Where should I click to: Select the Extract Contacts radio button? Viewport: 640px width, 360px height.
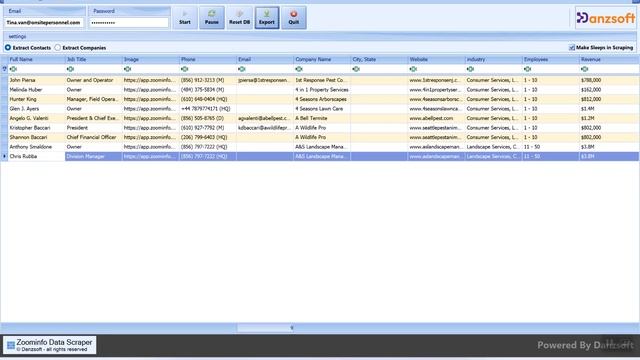(x=8, y=48)
